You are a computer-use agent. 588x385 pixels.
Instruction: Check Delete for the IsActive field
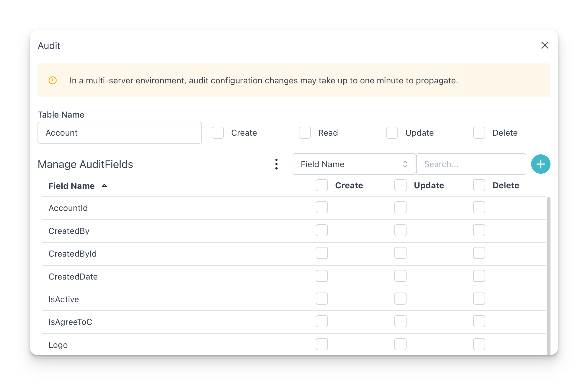pyautogui.click(x=479, y=299)
